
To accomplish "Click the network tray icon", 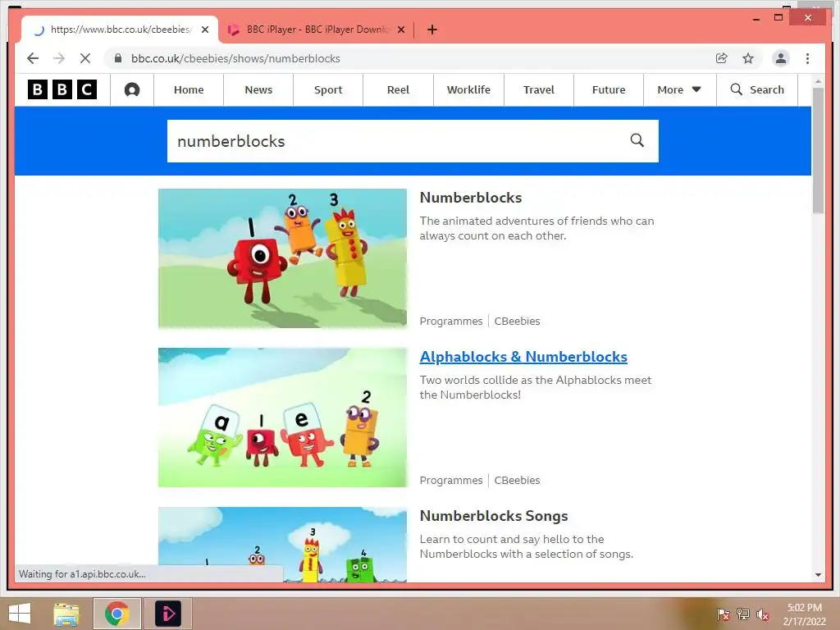I will (742, 614).
